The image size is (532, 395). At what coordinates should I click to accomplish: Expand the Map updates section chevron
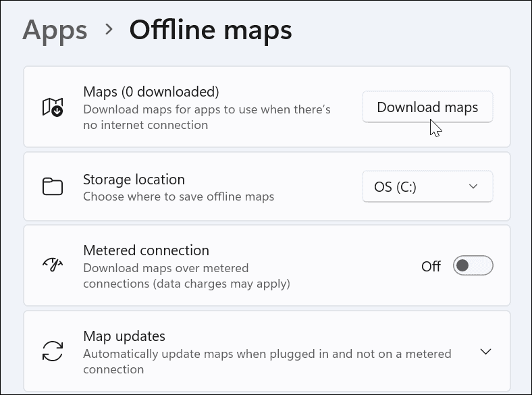point(485,352)
